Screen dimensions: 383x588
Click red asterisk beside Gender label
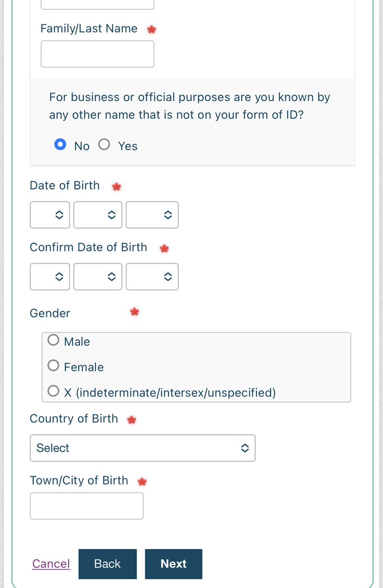134,312
